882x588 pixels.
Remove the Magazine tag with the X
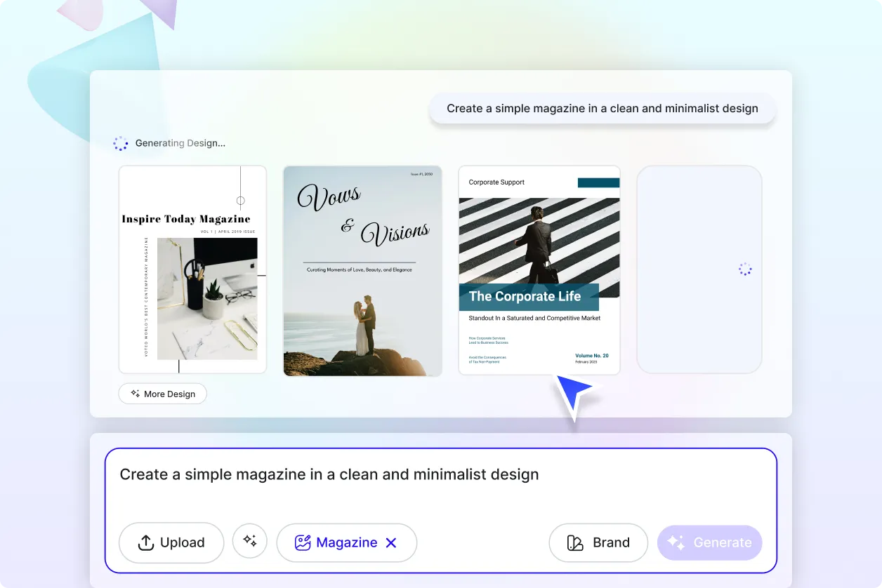[392, 542]
